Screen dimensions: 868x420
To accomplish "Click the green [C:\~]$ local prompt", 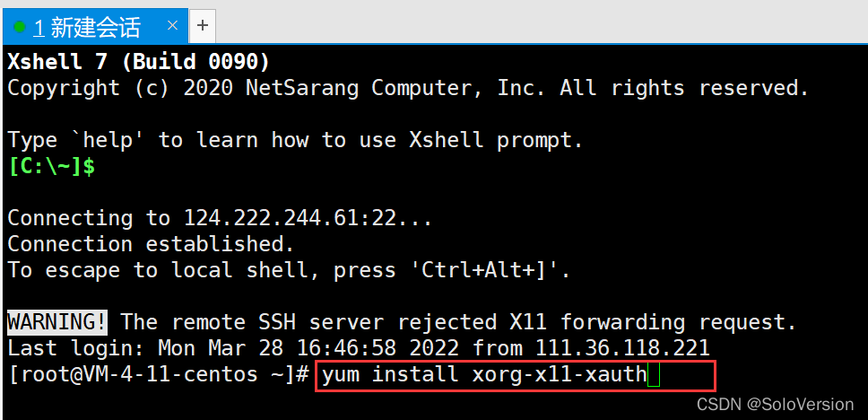I will coord(51,166).
